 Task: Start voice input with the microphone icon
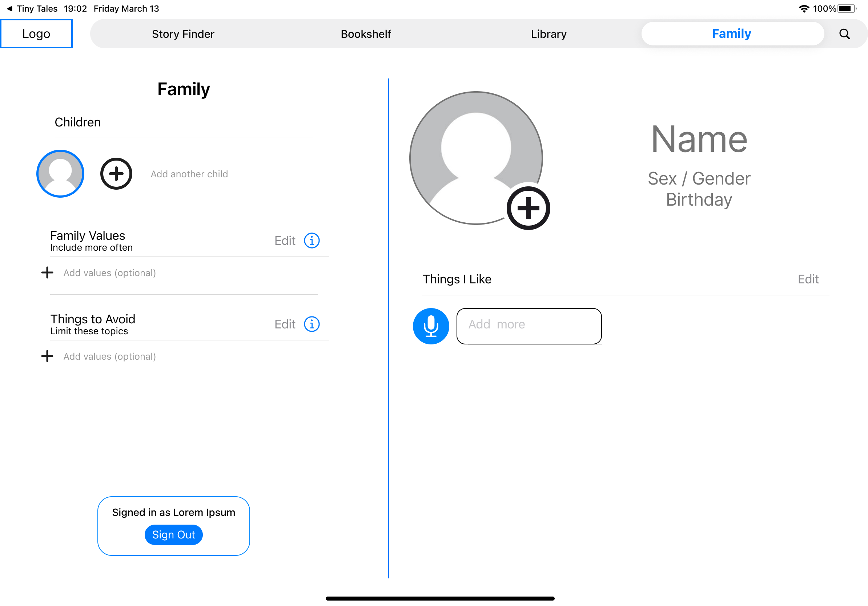431,326
